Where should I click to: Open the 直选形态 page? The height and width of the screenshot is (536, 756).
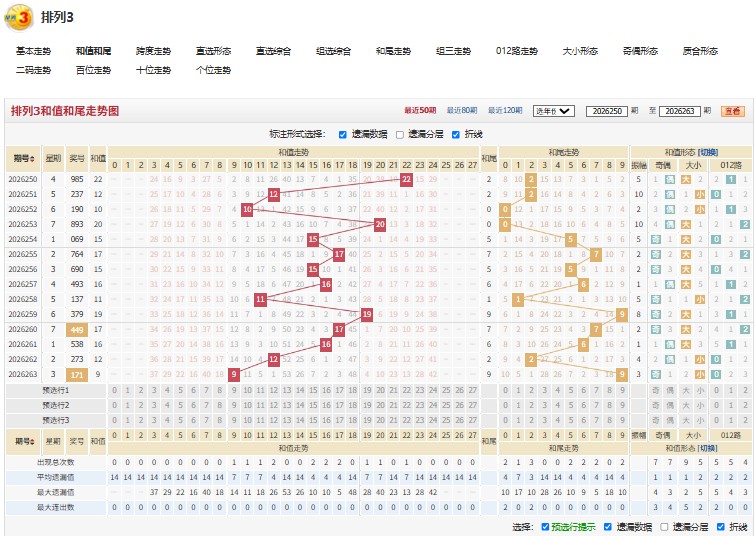click(213, 51)
